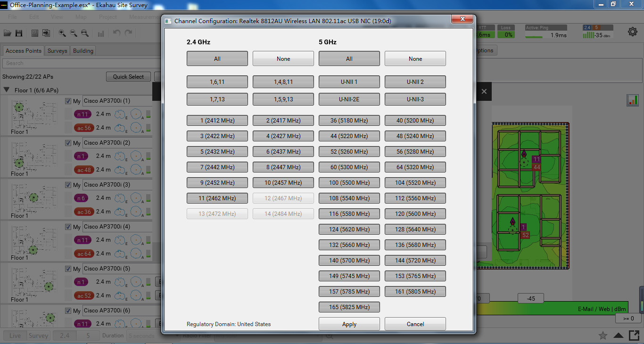Toggle channel 149 (5745 MHz)
644x344 pixels.
[x=349, y=276]
